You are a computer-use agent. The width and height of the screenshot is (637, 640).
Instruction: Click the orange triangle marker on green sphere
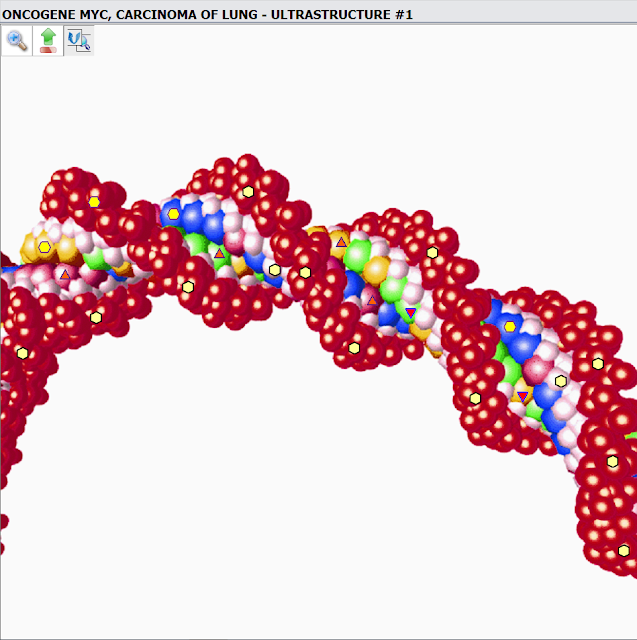(220, 253)
